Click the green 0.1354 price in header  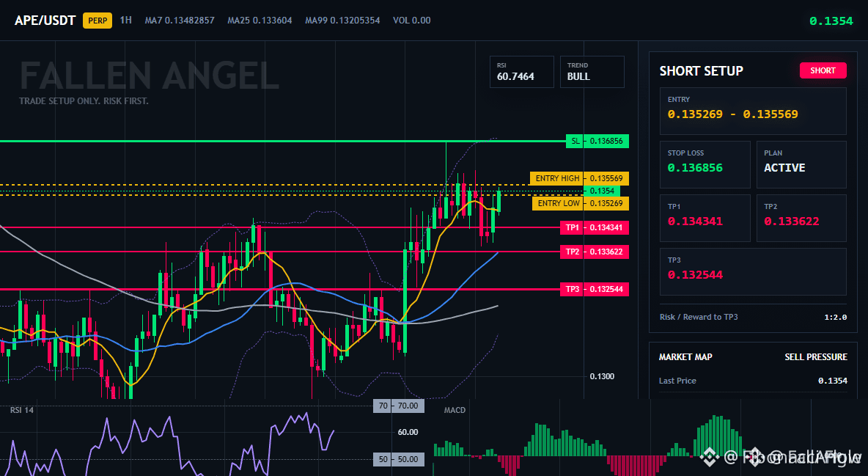coord(831,21)
